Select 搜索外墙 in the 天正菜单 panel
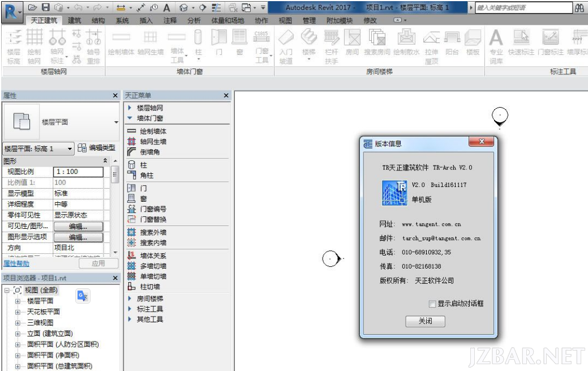The height and width of the screenshot is (371, 588). point(147,232)
